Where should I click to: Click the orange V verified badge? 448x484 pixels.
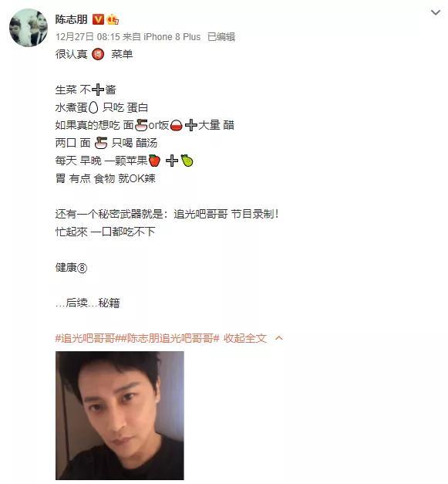(98, 19)
